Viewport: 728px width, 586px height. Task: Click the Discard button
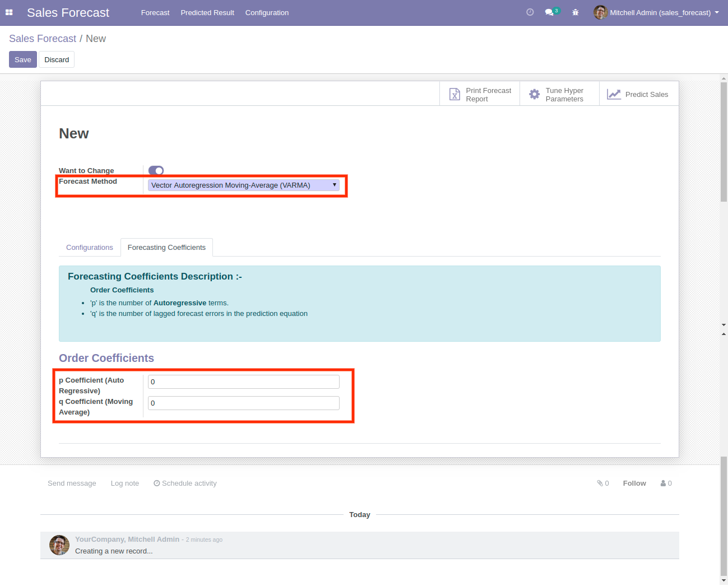coord(57,60)
